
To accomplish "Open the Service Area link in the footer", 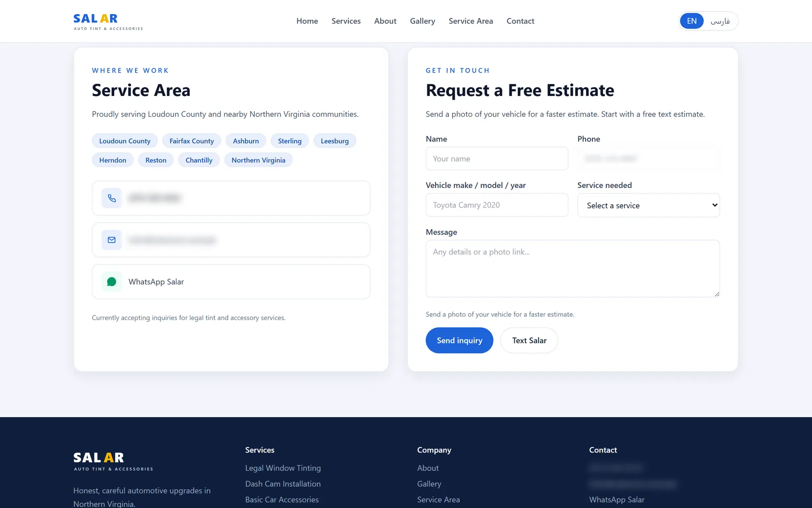I will pos(438,499).
